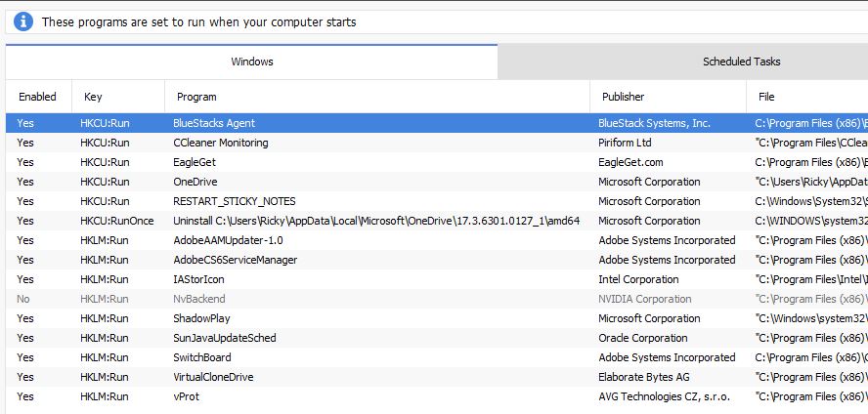Click the HKLM:Run key in vProt row
The height and width of the screenshot is (414, 868).
click(x=104, y=396)
